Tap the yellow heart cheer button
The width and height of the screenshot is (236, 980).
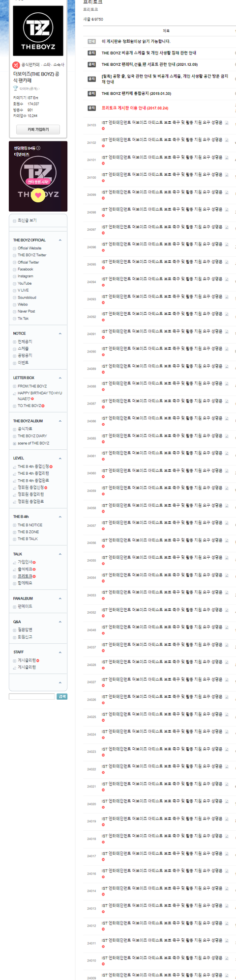(38, 195)
